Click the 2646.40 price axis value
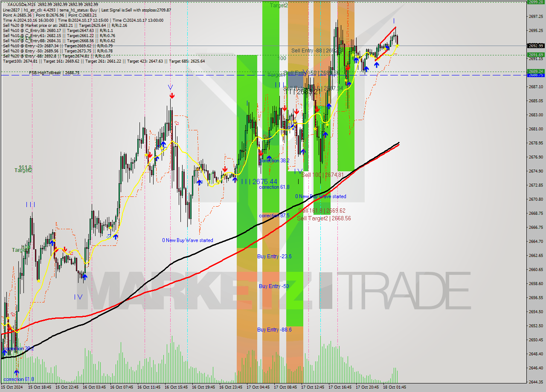546x392 pixels. pos(535,368)
